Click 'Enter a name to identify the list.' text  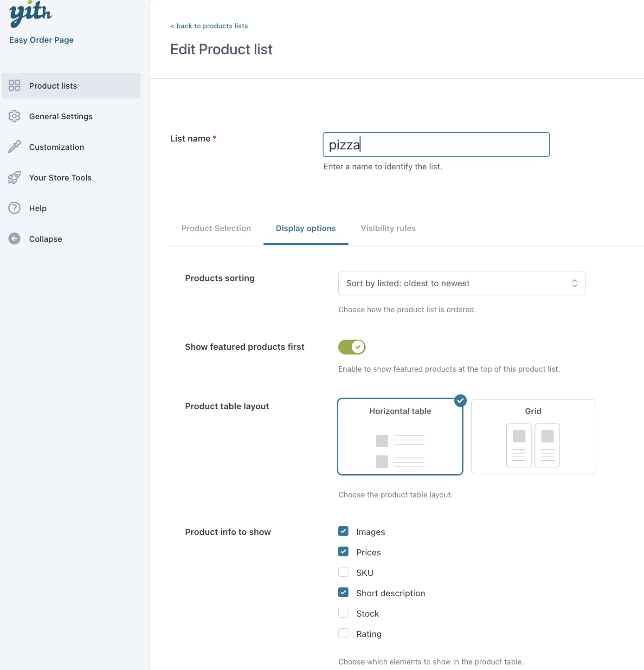click(383, 167)
